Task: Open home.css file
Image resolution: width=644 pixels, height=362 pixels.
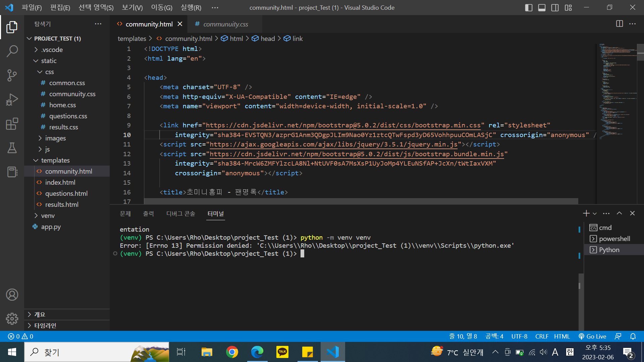Action: pyautogui.click(x=67, y=105)
